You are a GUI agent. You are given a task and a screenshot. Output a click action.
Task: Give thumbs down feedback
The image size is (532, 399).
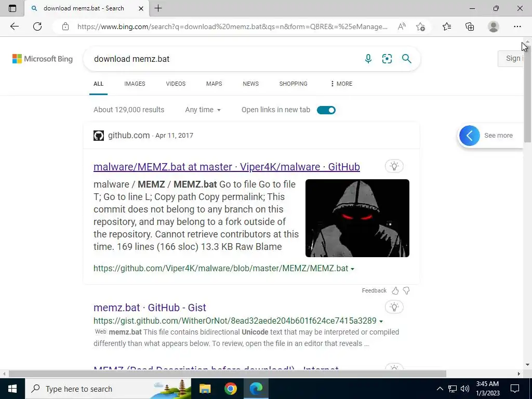pos(406,290)
